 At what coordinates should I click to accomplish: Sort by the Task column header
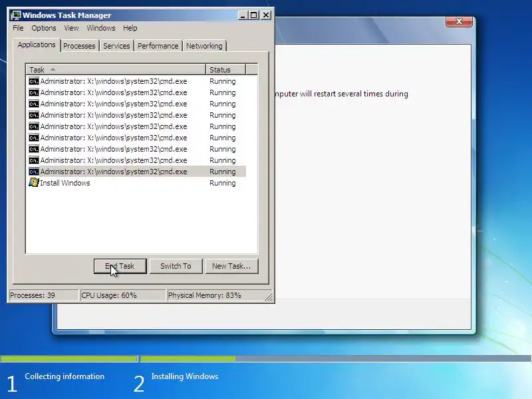pos(116,70)
